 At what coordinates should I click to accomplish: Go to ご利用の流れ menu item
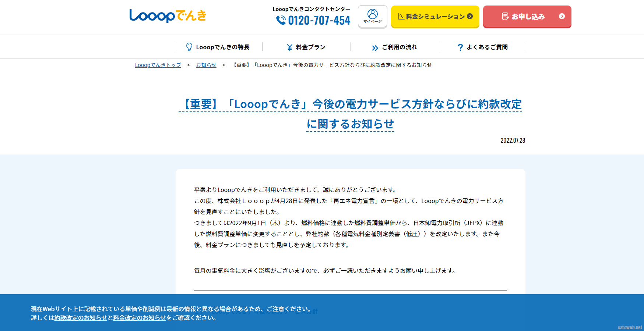pos(395,47)
